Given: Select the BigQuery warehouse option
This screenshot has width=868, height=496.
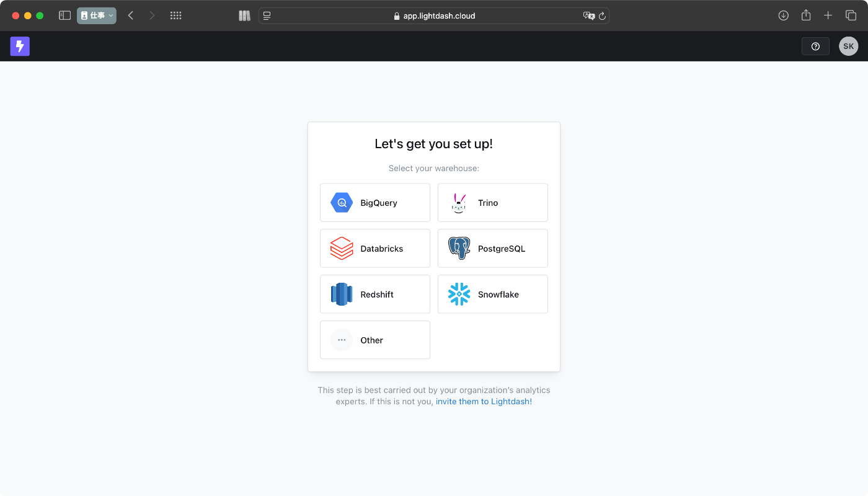Looking at the screenshot, I should [374, 203].
